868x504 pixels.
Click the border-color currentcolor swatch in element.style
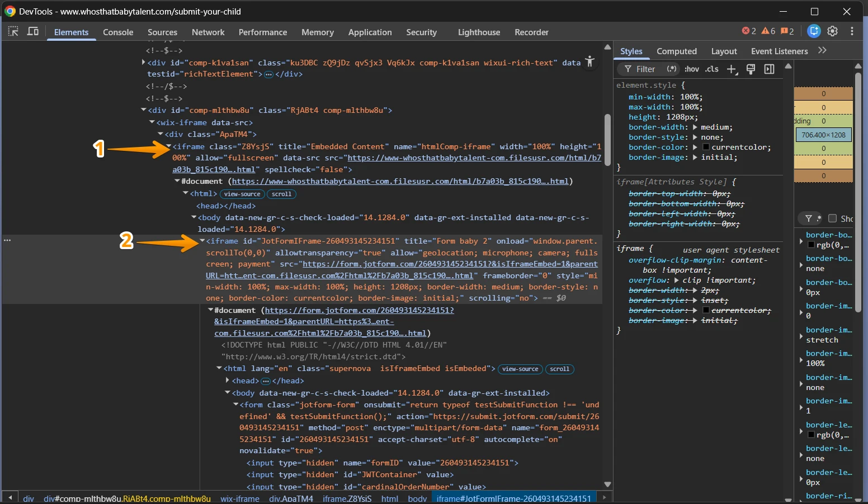point(706,148)
